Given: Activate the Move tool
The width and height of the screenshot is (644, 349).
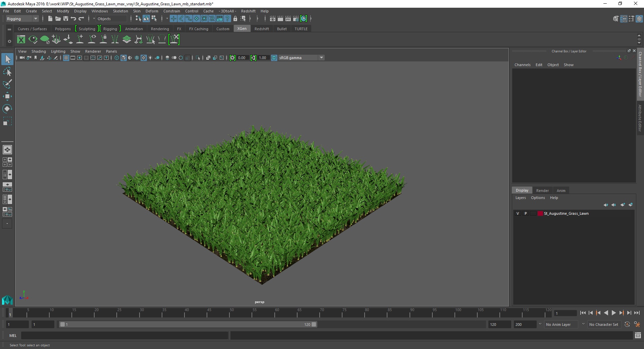Looking at the screenshot, I should point(7,96).
